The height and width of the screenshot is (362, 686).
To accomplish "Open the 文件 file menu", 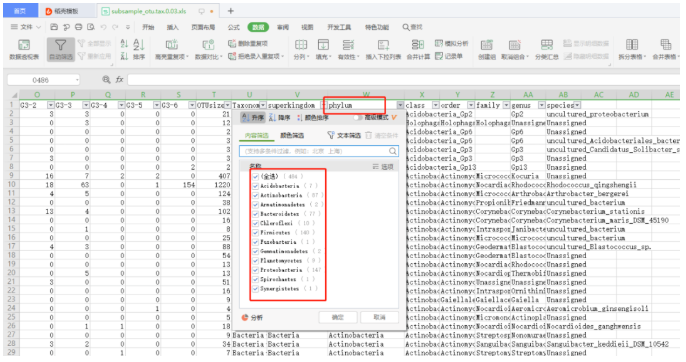I will click(x=25, y=27).
